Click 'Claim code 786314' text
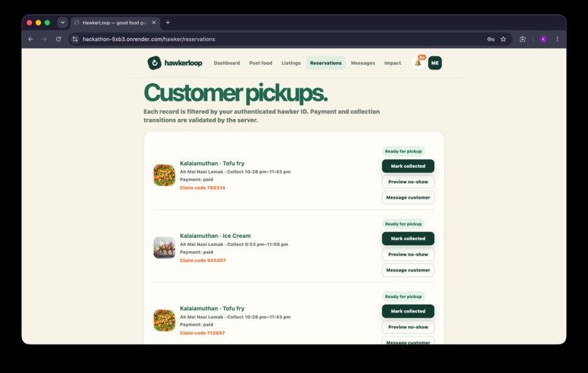Screen dimensions: 588x373 click(x=203, y=188)
